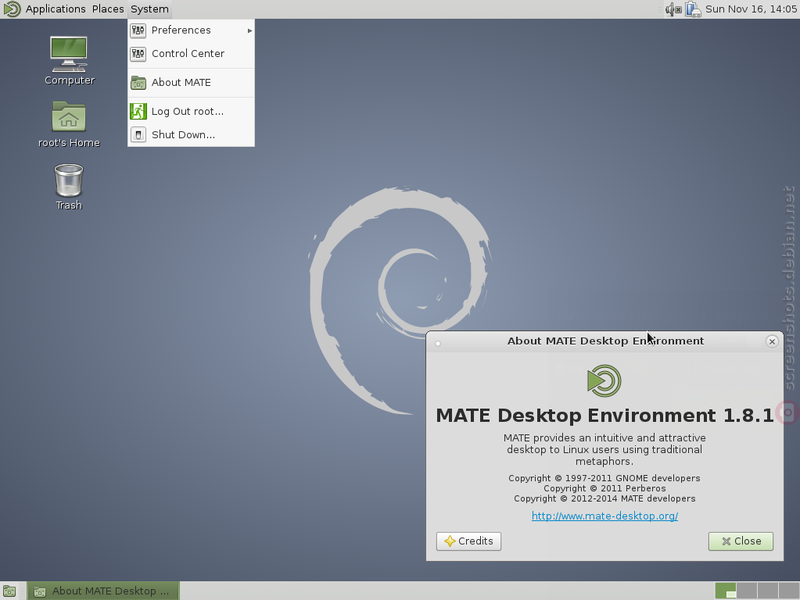Click the "MATE Desktop Environment 1.8.1" heading
This screenshot has width=800, height=600.
pos(605,415)
